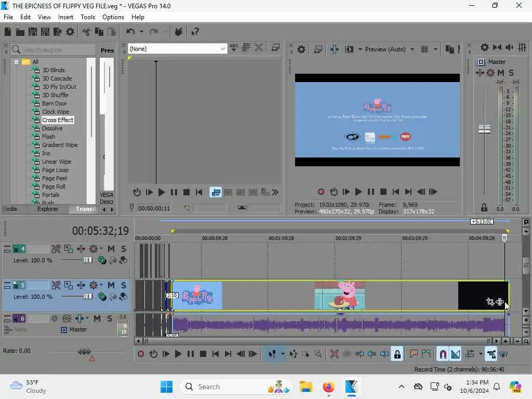532x399 pixels.
Task: Open a project with the folder icon
Action: [x=20, y=32]
